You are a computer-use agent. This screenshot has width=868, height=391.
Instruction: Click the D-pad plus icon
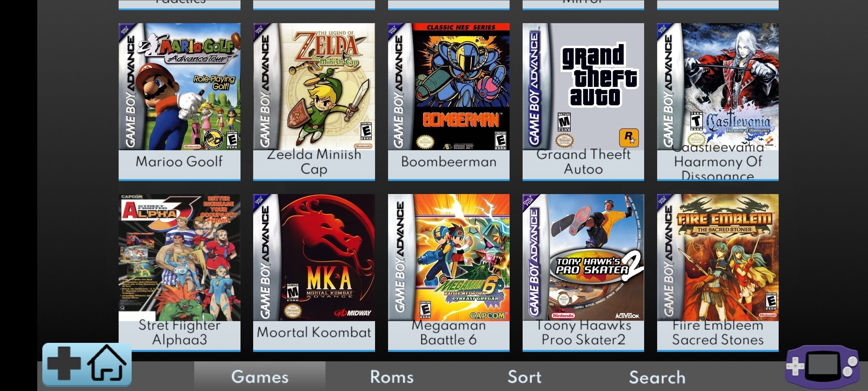[64, 363]
